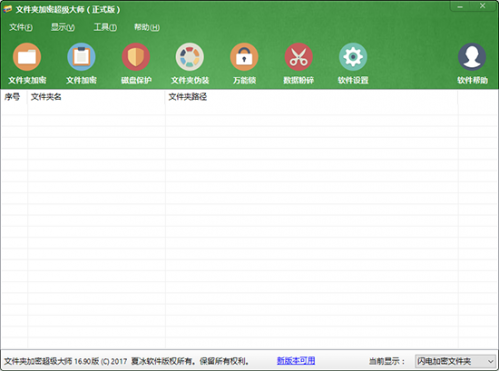Open the 文件(F) menu

pos(21,27)
